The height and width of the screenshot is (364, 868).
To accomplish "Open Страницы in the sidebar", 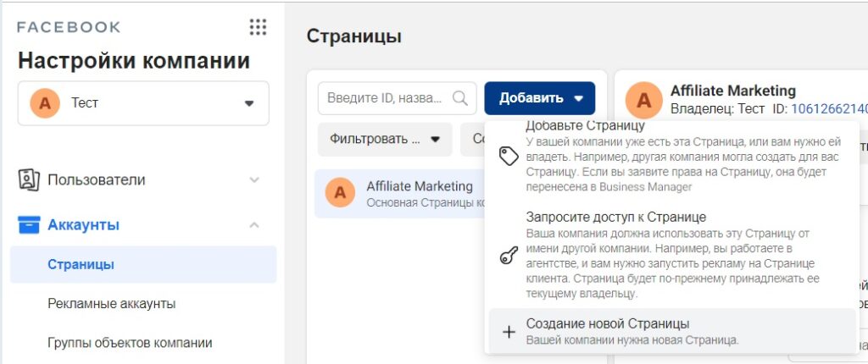I will click(x=143, y=264).
